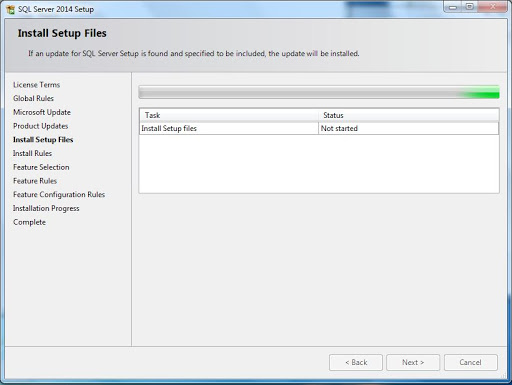Click the Back button

pos(356,362)
